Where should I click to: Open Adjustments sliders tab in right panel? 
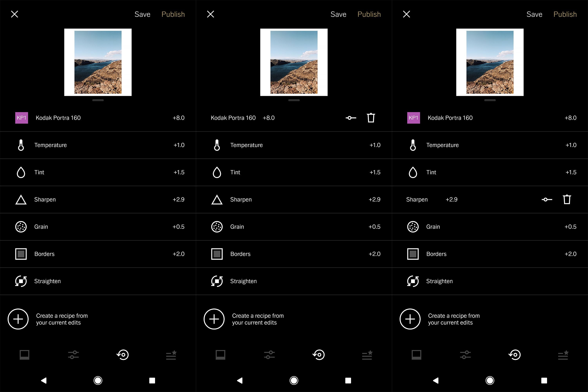465,355
